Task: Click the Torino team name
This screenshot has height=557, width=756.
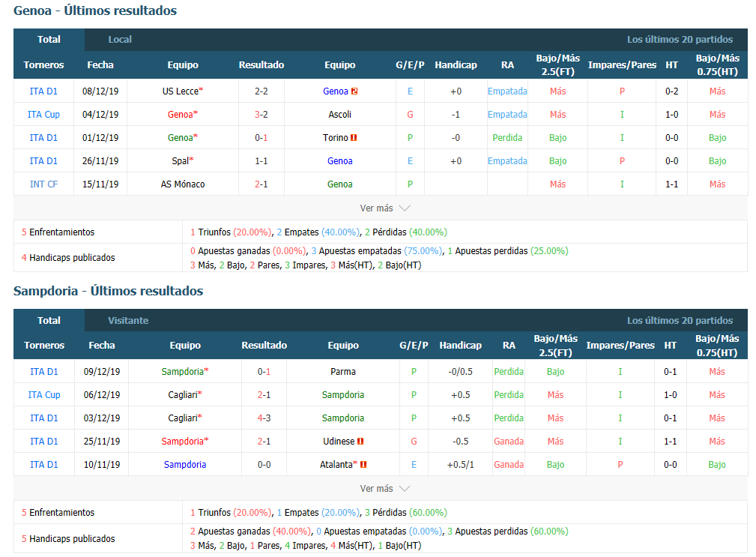Action: pos(336,137)
